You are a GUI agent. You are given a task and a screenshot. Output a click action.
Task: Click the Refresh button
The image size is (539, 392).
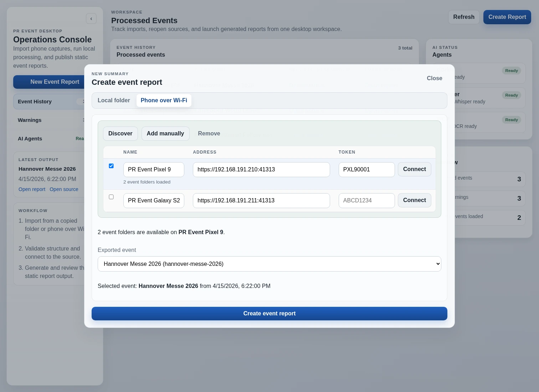(x=464, y=17)
